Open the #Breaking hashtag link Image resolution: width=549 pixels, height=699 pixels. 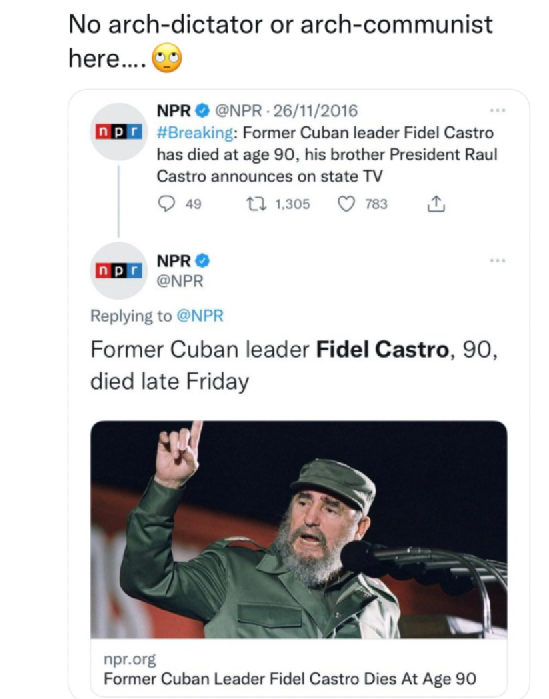click(x=196, y=133)
